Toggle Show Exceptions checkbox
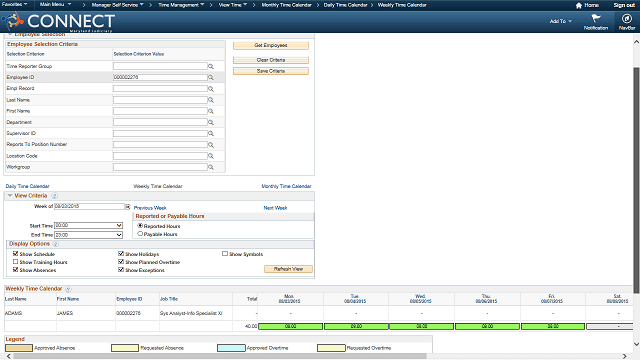The image size is (640, 360). coord(121,270)
